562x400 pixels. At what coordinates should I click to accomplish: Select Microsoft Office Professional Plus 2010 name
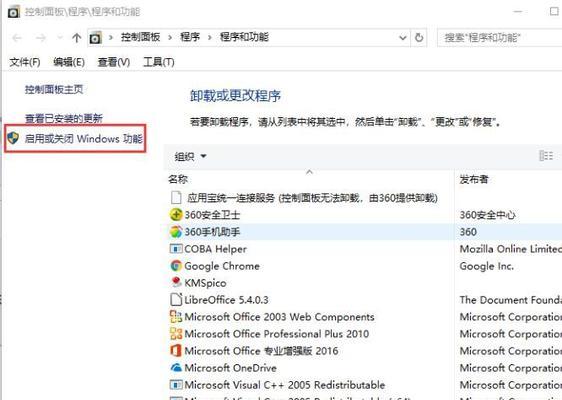pos(277,334)
